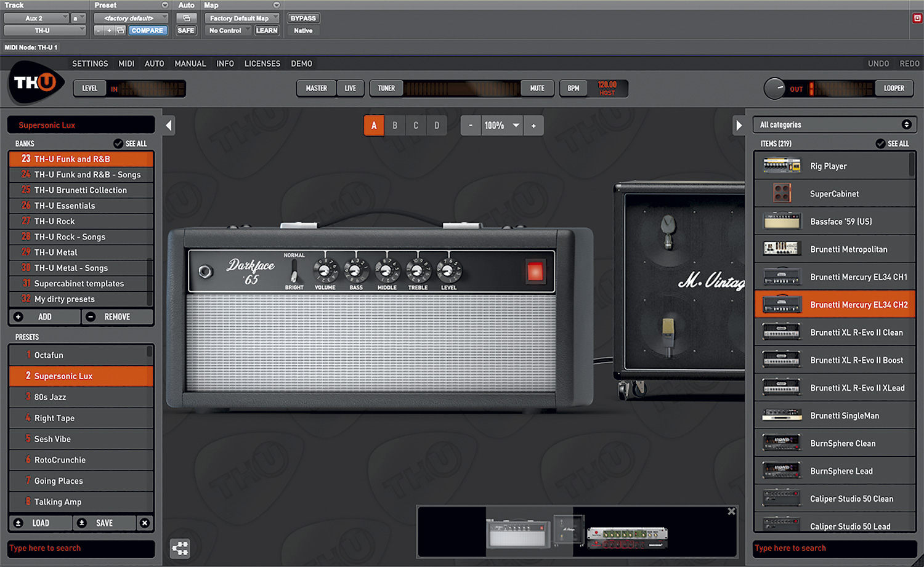Viewport: 924px width, 567px height.
Task: Flip the Bright switch on the Darkface '65 amp
Action: pyautogui.click(x=294, y=270)
